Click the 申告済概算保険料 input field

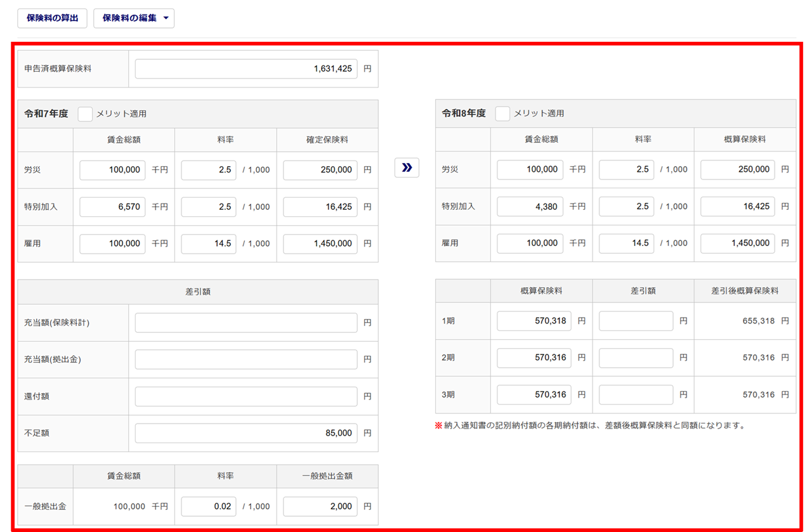(246, 69)
